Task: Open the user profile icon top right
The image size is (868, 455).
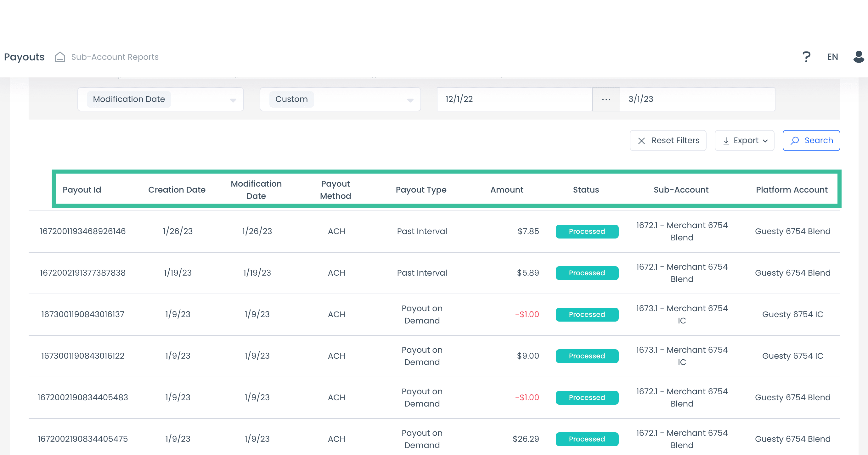Action: click(x=858, y=57)
